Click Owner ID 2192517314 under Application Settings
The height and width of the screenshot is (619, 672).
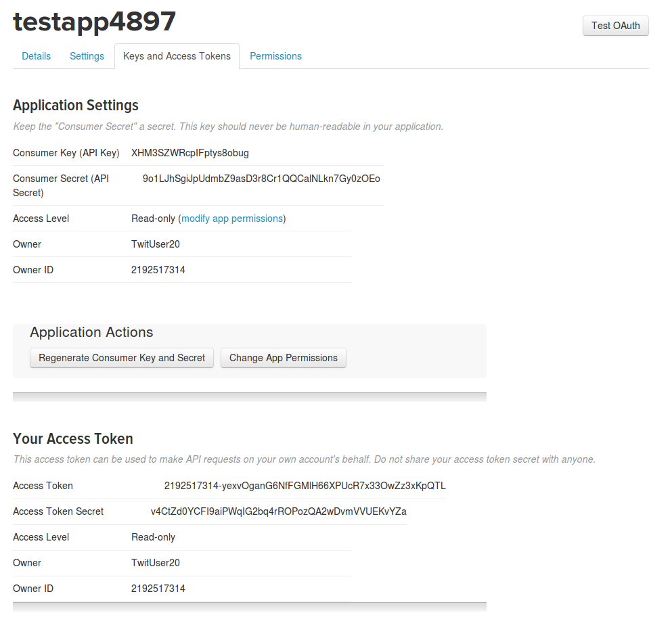(x=158, y=270)
